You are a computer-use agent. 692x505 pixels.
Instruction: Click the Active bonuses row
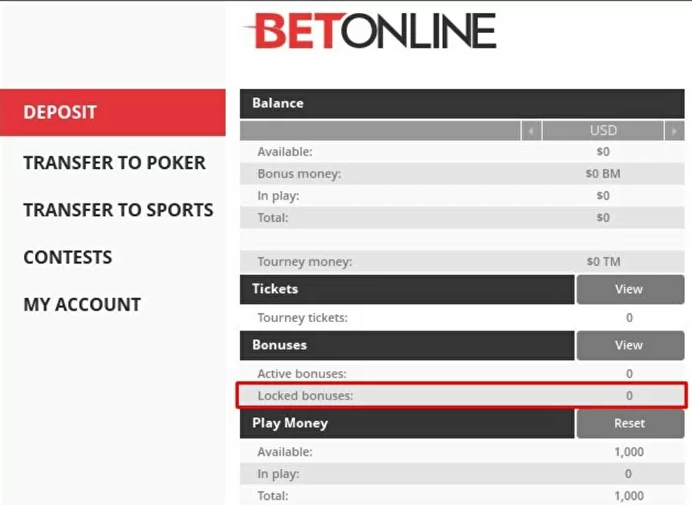(461, 374)
